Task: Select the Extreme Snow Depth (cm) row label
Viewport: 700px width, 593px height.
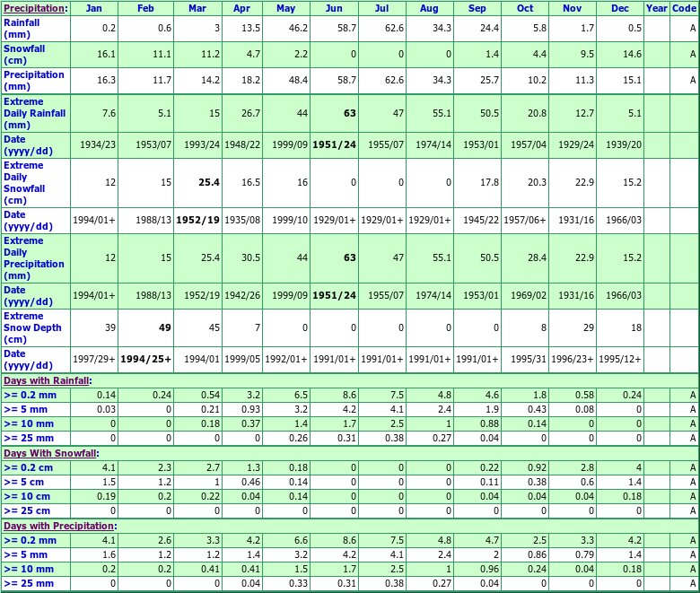Action: tap(33, 327)
